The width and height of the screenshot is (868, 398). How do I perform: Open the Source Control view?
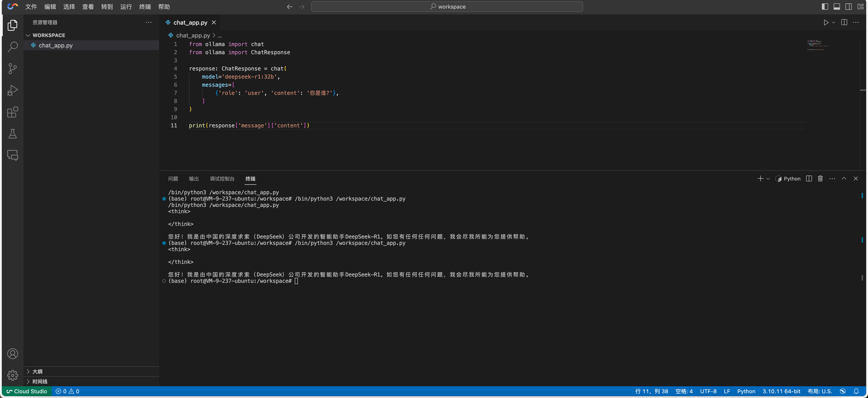click(x=12, y=69)
